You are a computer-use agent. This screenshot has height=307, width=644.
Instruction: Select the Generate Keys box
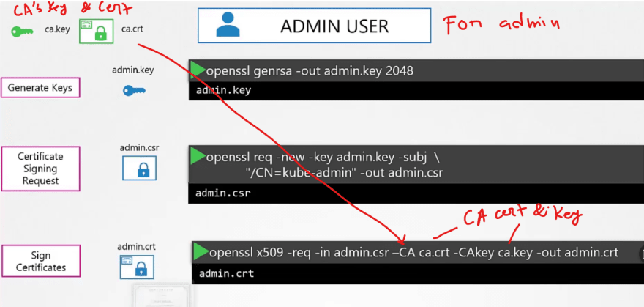(x=40, y=88)
